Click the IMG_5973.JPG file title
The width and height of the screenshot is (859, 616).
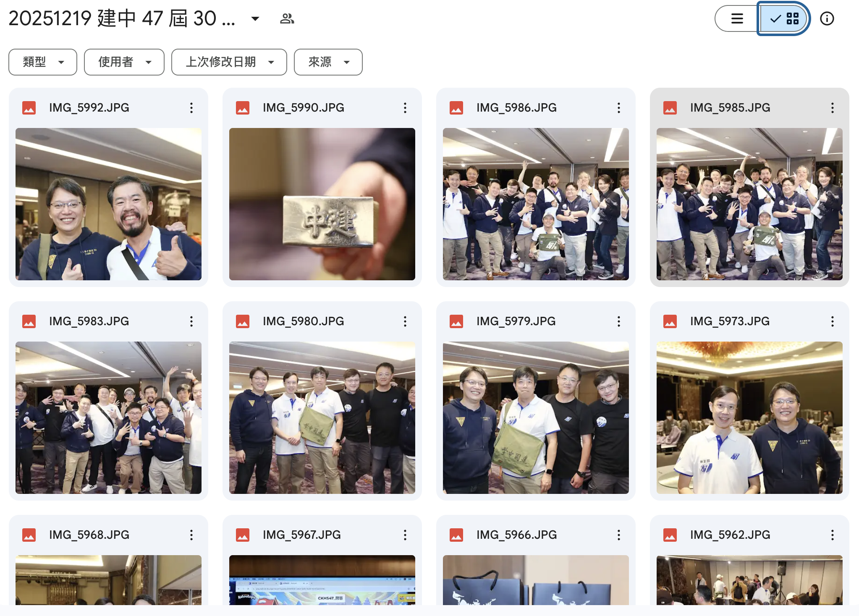point(730,321)
